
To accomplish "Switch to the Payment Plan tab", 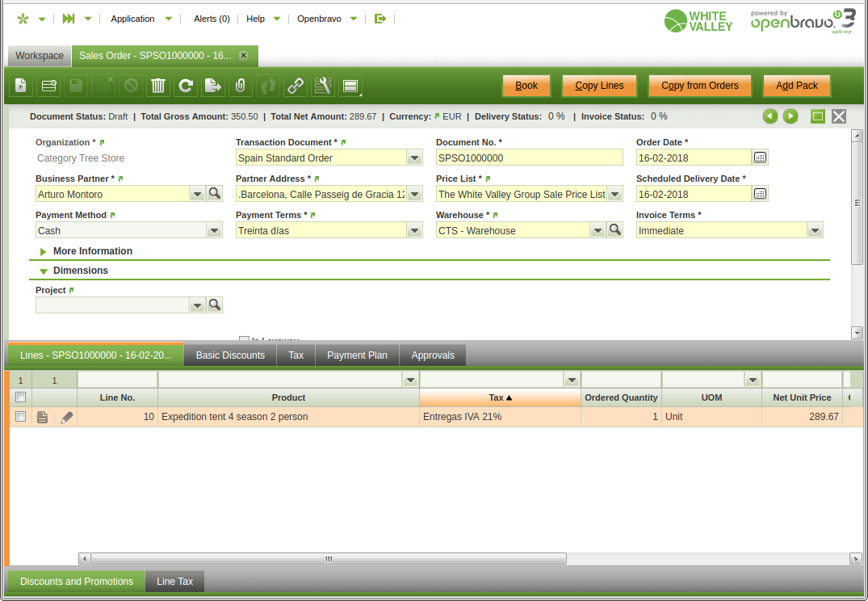I will 357,355.
